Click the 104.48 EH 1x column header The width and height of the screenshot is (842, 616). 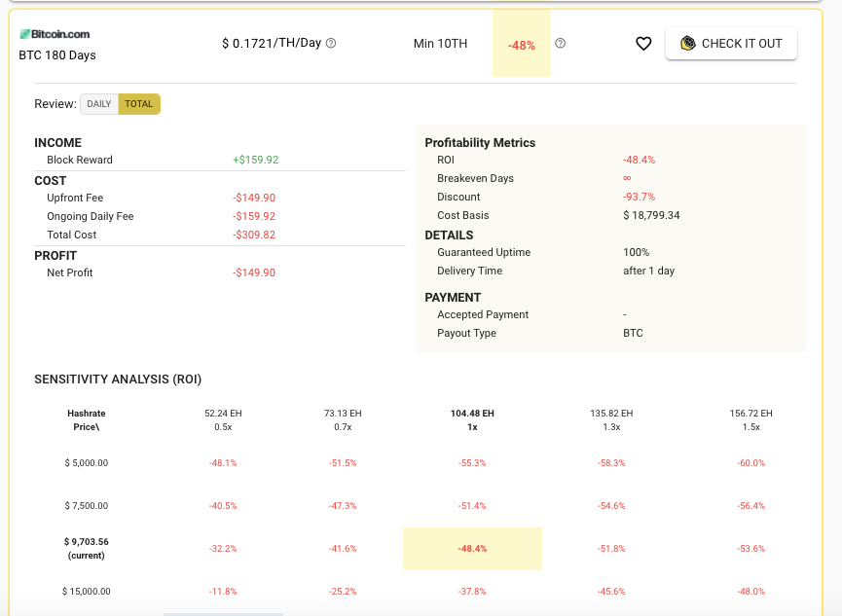click(x=472, y=420)
